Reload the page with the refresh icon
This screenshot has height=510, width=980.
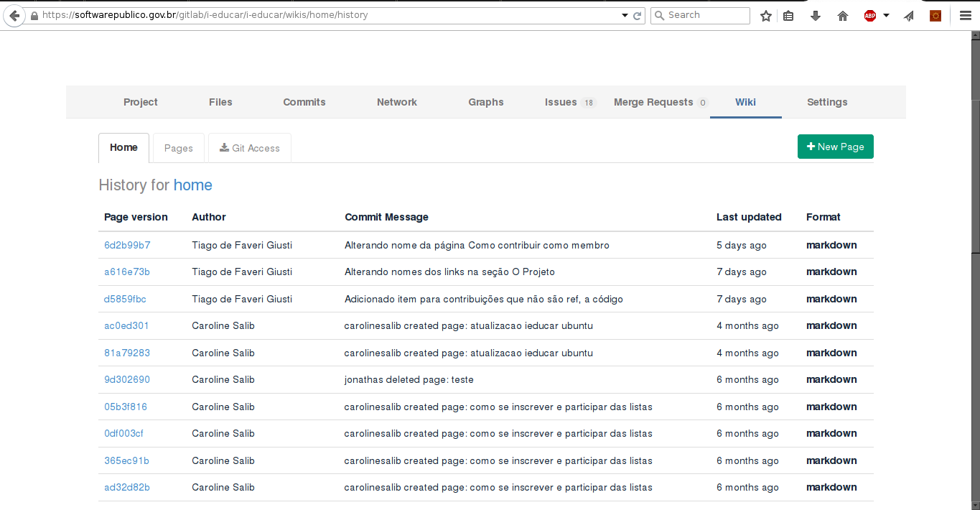pyautogui.click(x=637, y=15)
